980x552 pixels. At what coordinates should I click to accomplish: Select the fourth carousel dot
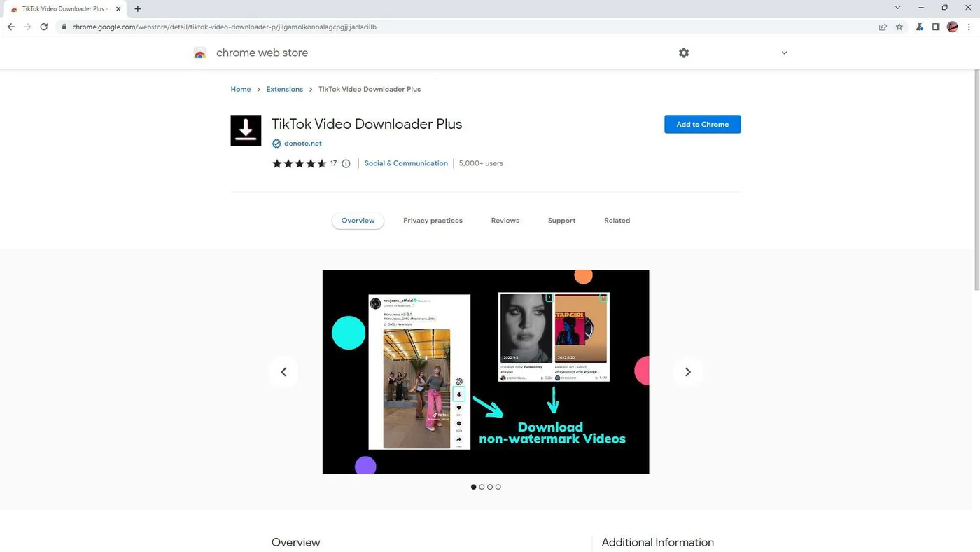(498, 487)
